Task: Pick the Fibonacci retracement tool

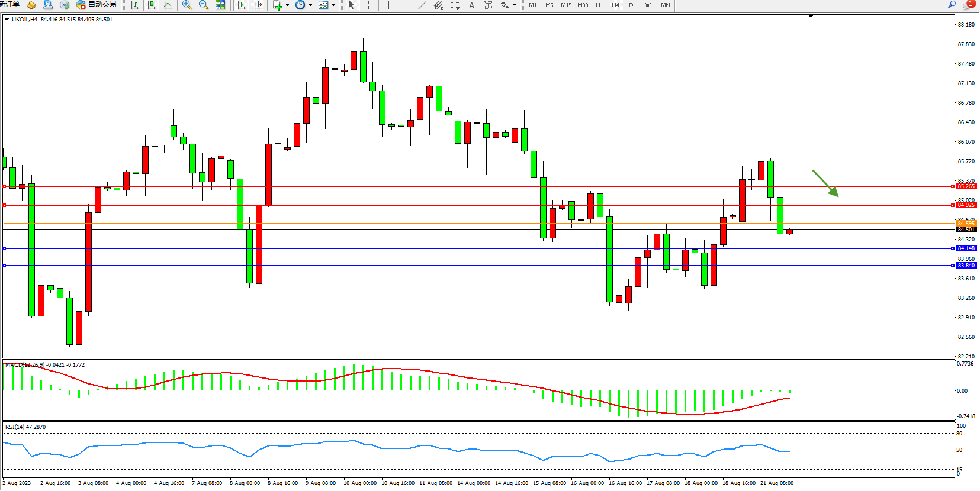Action: coord(455,5)
